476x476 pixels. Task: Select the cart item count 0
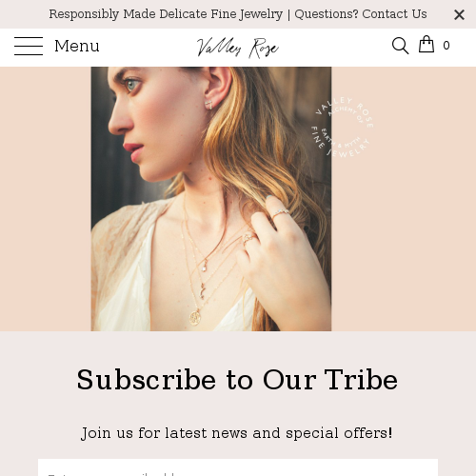coord(446,46)
